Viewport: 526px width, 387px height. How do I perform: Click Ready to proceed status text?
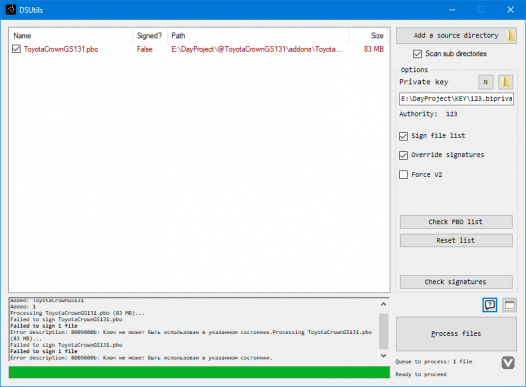[421, 374]
